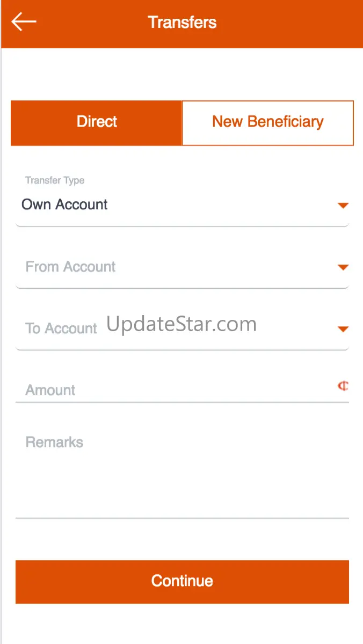
Task: Click the Remarks placeholder text
Action: (x=54, y=442)
